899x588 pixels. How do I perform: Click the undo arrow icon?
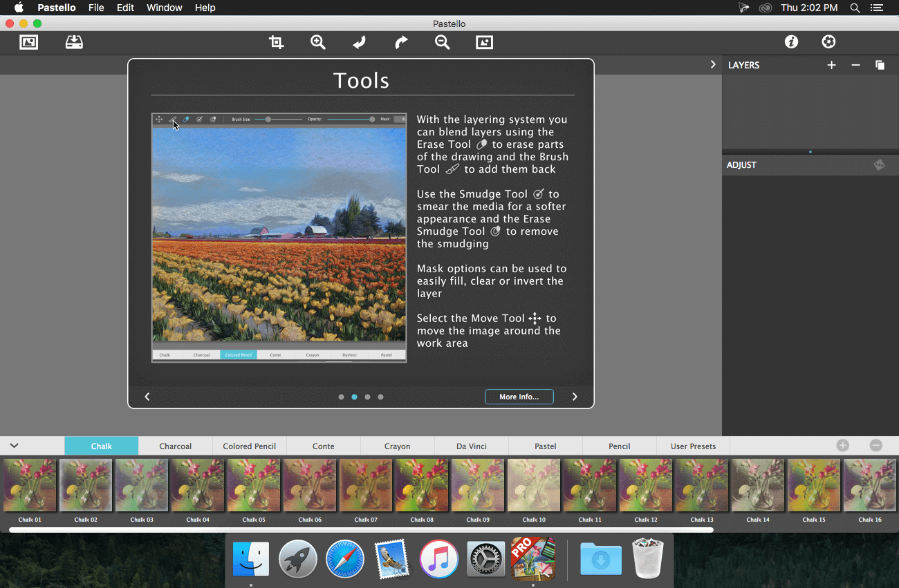pyautogui.click(x=359, y=43)
